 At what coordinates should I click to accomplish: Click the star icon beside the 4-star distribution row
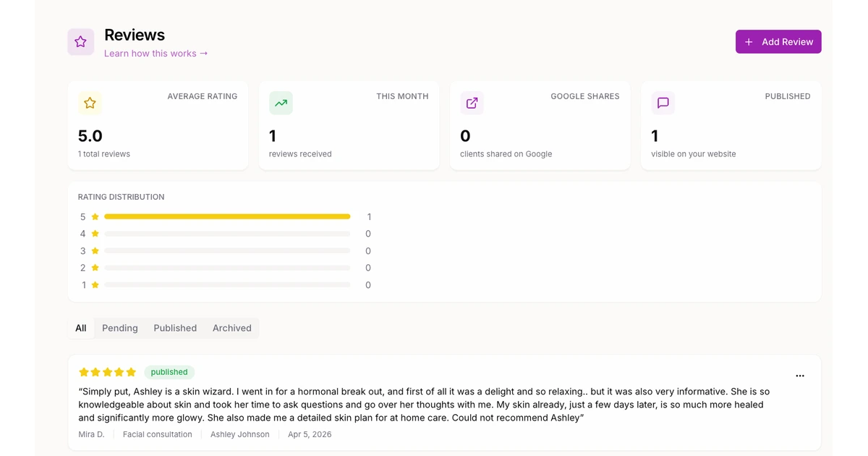(94, 233)
